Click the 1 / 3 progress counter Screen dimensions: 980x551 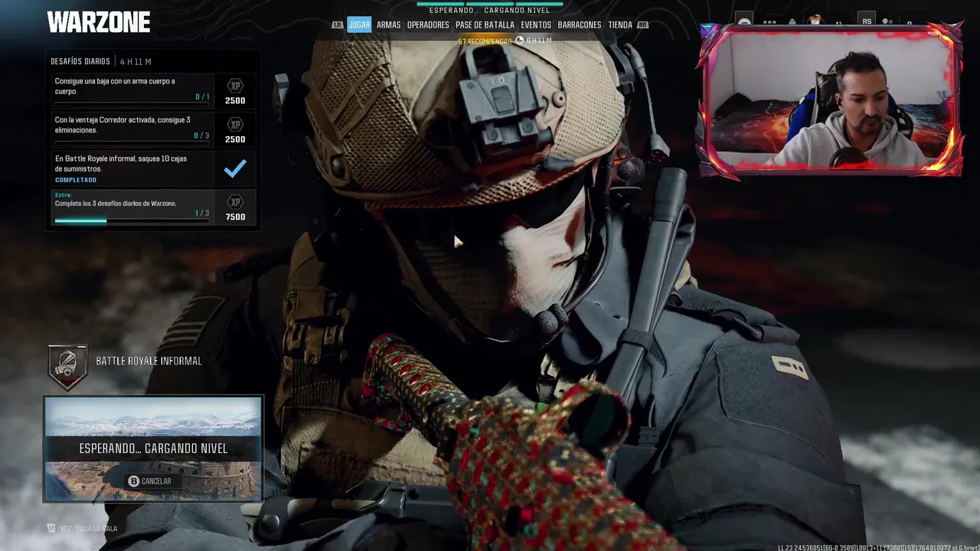(x=202, y=214)
